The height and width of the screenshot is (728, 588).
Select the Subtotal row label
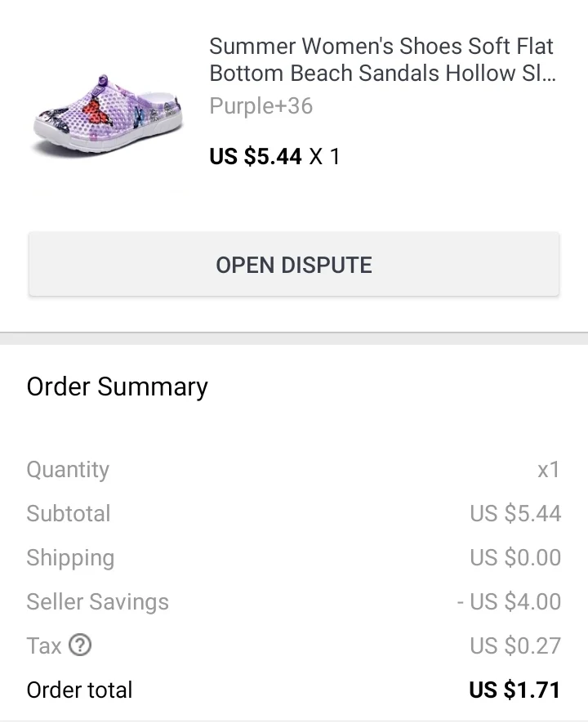tap(69, 514)
